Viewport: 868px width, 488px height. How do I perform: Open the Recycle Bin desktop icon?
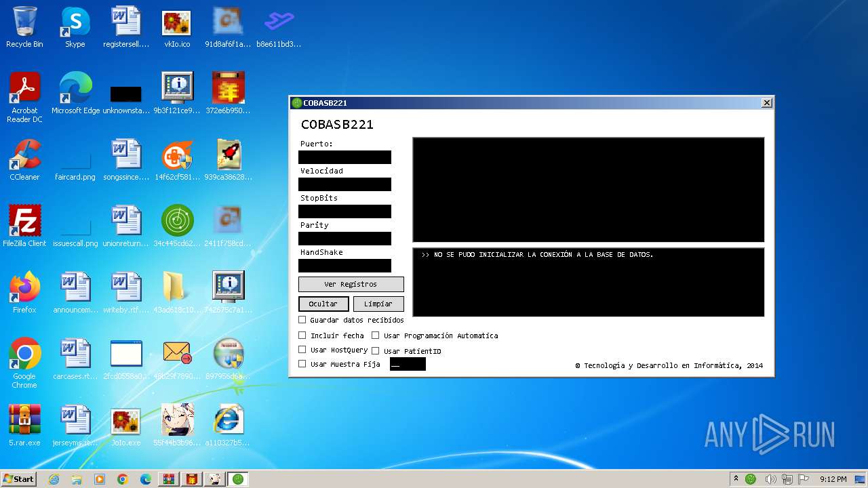(x=24, y=27)
